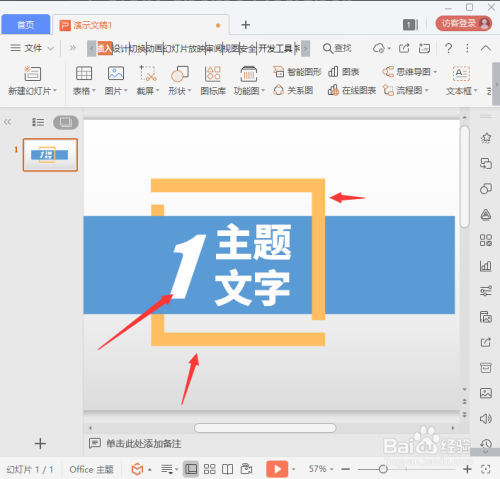Open the chart icon in right sidebar
Viewport: 500px width, 479px height.
(486, 266)
